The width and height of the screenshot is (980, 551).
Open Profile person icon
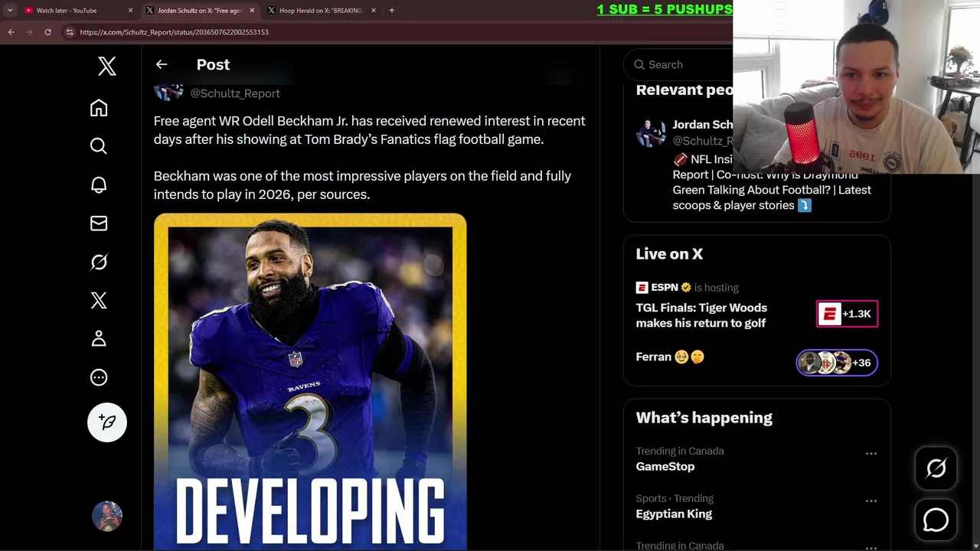(99, 338)
